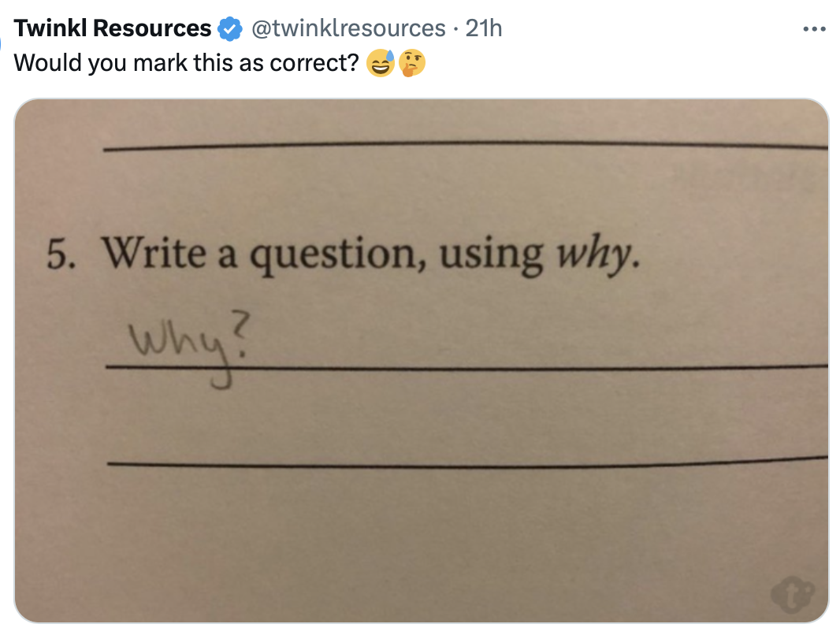Open the tweet via the 21h timestamp

484,29
